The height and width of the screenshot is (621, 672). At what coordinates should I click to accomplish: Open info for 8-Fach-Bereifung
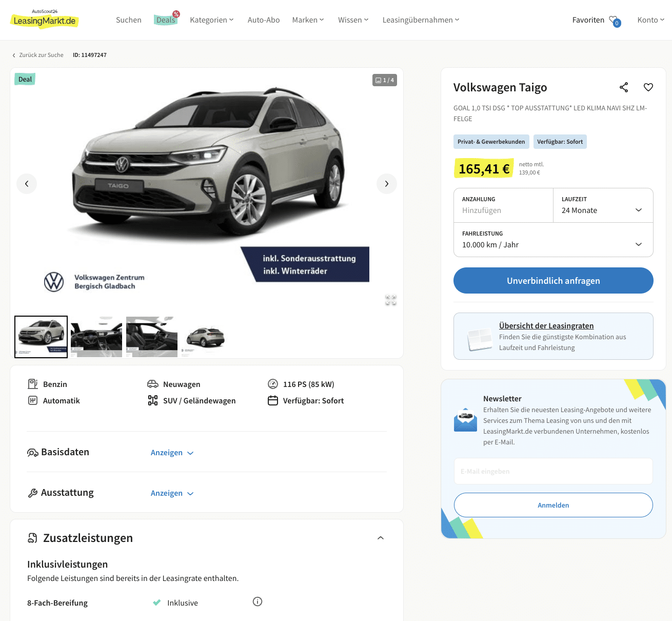point(258,601)
